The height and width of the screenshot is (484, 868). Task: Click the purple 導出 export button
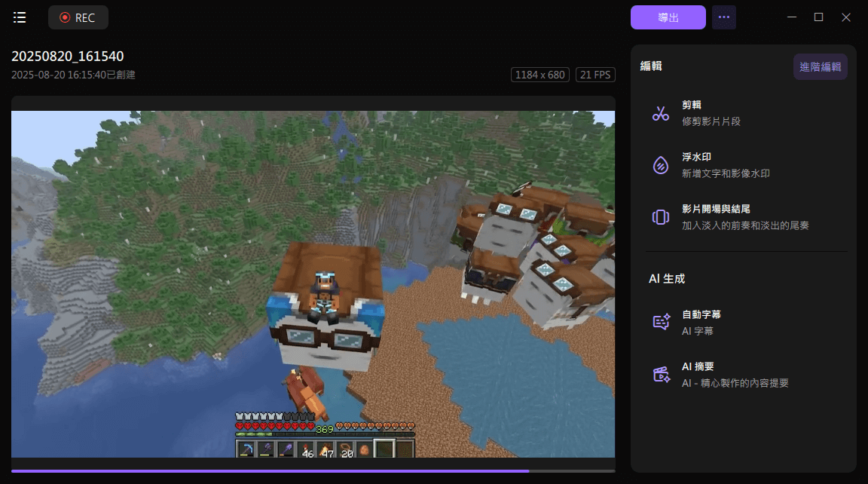pyautogui.click(x=668, y=18)
